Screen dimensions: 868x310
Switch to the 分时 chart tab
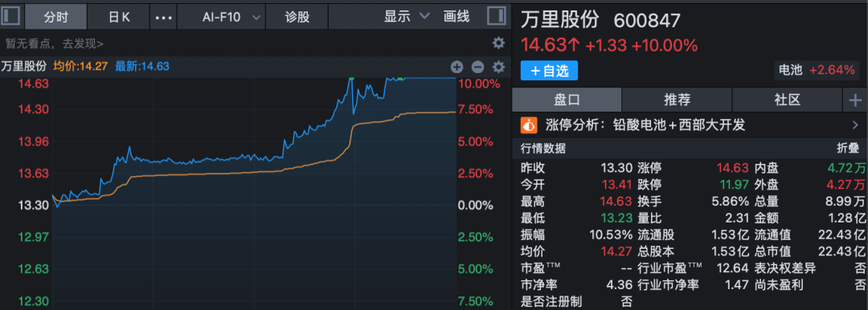[55, 17]
